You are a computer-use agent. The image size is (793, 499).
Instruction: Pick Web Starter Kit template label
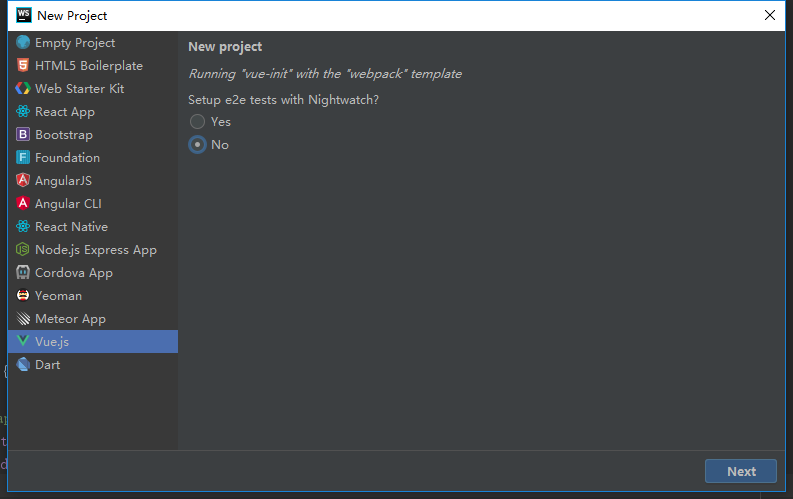(x=79, y=88)
